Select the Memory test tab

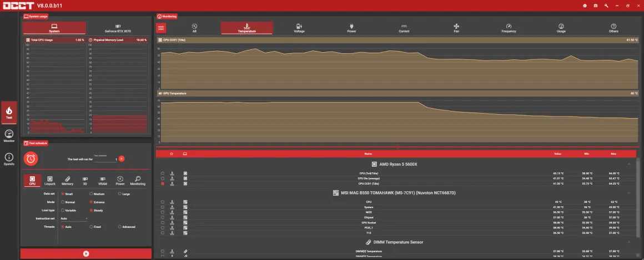click(67, 181)
